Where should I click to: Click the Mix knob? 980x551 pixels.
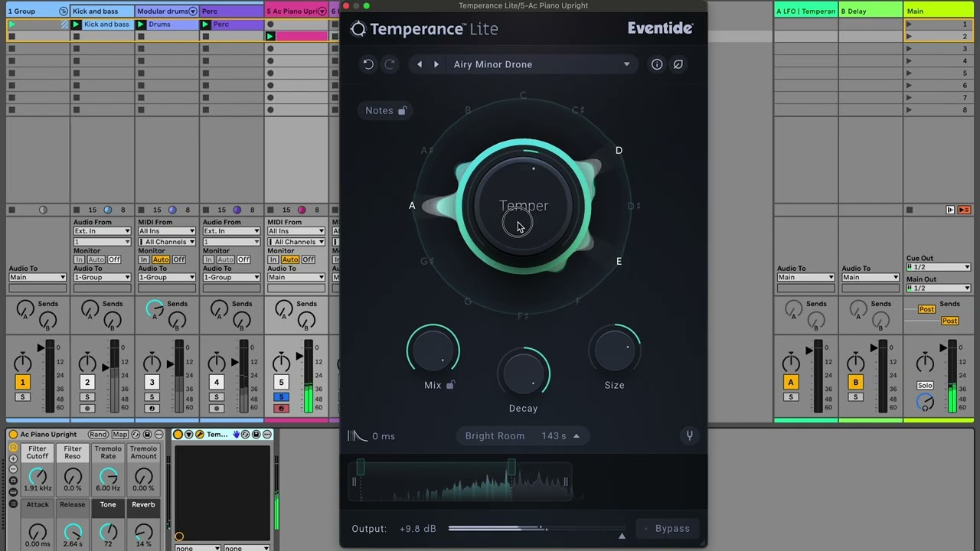tap(433, 350)
